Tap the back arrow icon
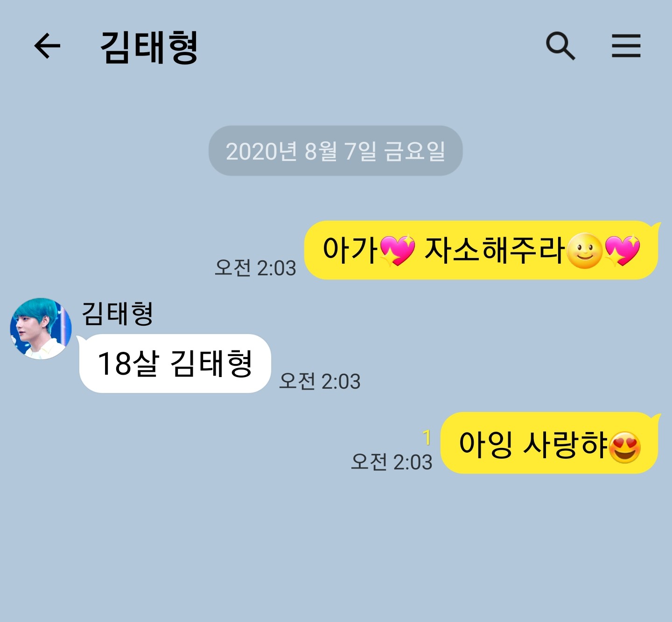 click(x=47, y=46)
